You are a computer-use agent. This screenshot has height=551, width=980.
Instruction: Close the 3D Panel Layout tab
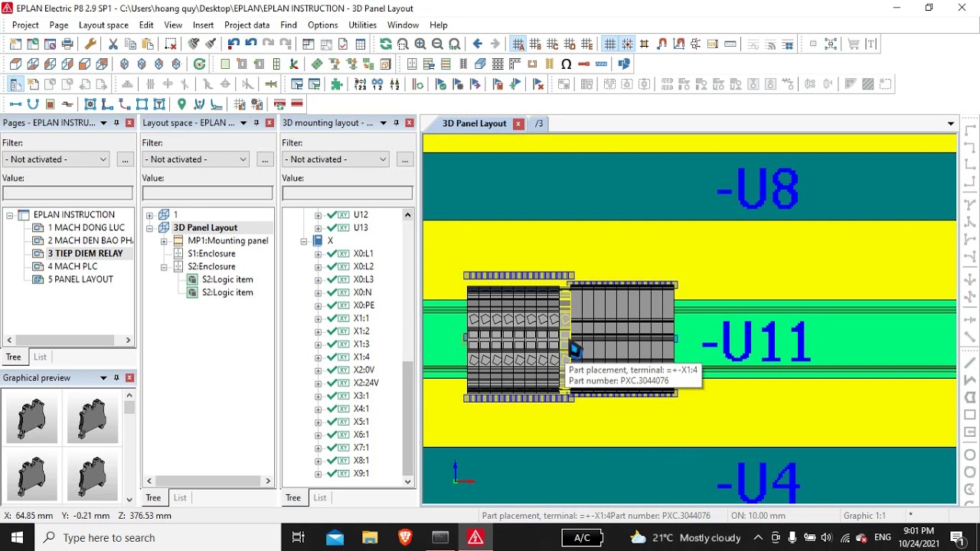click(x=518, y=123)
